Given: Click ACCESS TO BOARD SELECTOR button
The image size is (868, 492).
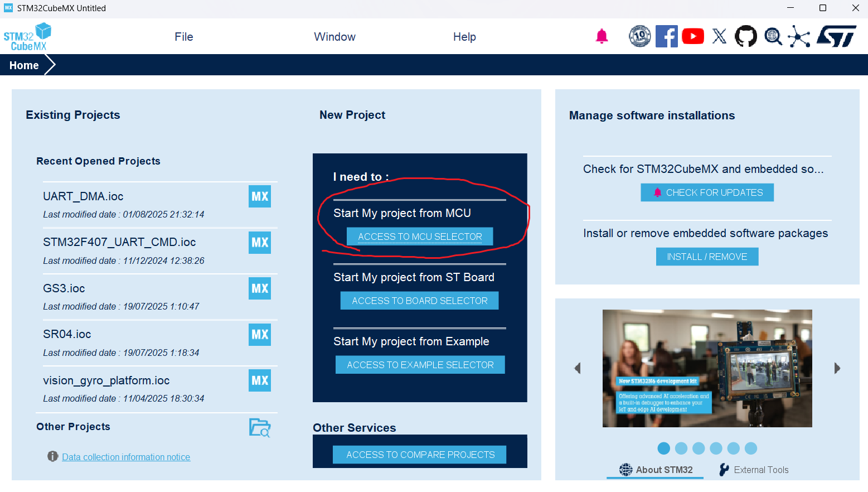Looking at the screenshot, I should [x=420, y=301].
